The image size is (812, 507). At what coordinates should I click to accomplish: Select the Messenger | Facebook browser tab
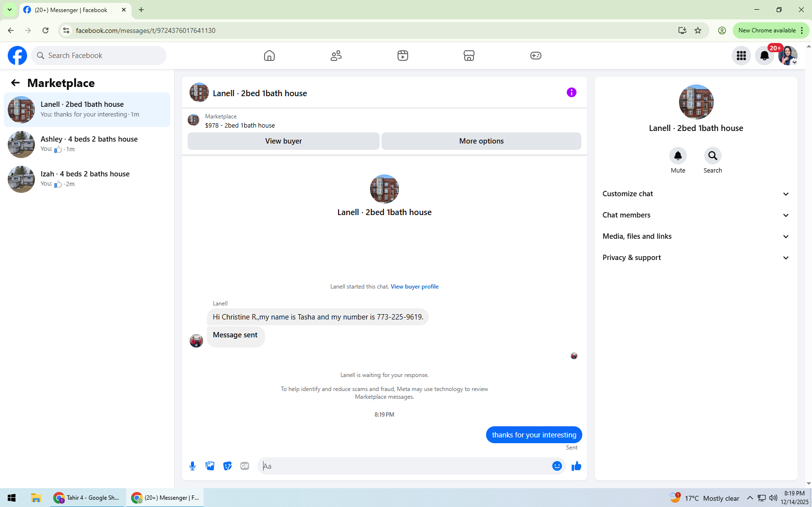[75, 10]
